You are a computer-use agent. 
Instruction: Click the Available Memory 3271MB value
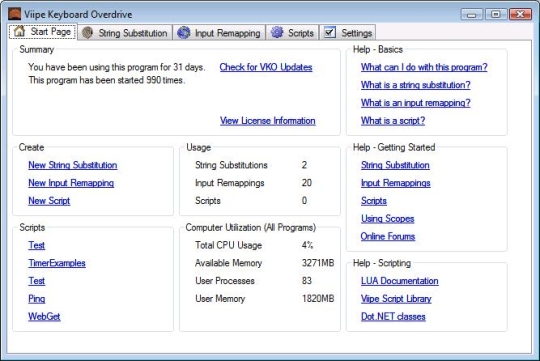click(318, 263)
